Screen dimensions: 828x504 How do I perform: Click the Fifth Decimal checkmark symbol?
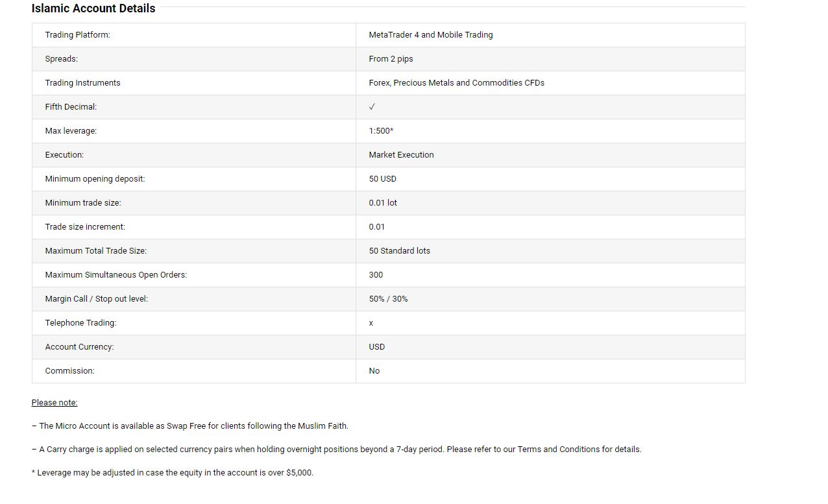(x=372, y=106)
